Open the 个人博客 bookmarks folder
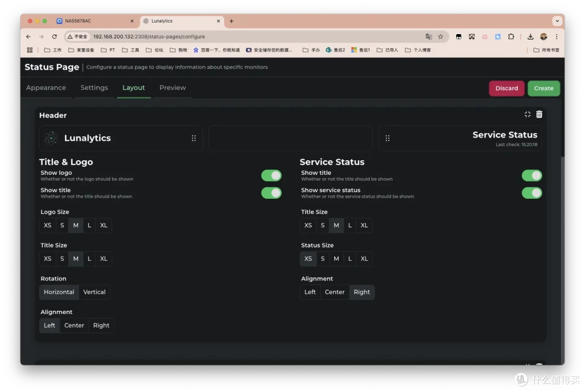 pyautogui.click(x=418, y=50)
